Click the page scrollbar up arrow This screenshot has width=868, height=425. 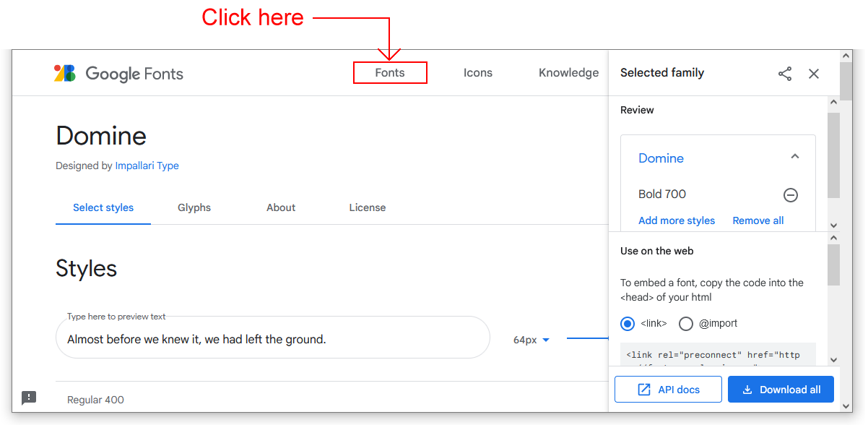(x=847, y=56)
